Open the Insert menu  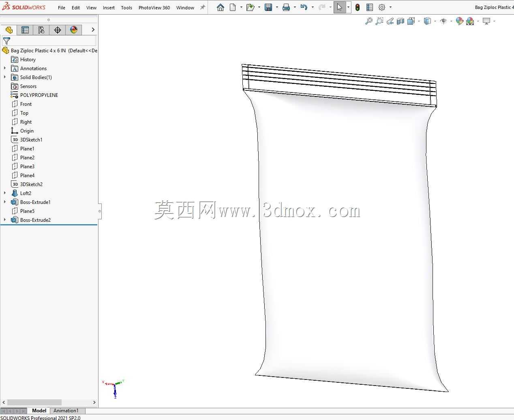click(109, 8)
